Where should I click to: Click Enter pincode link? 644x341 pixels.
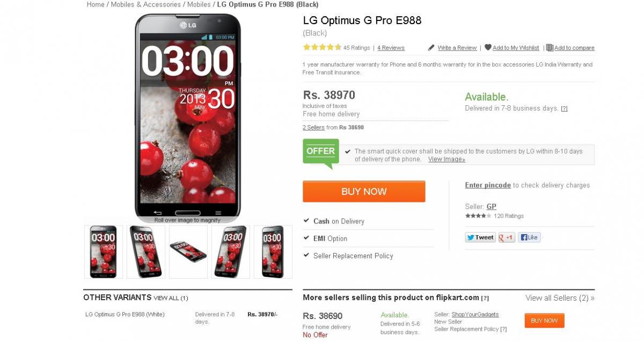point(488,185)
